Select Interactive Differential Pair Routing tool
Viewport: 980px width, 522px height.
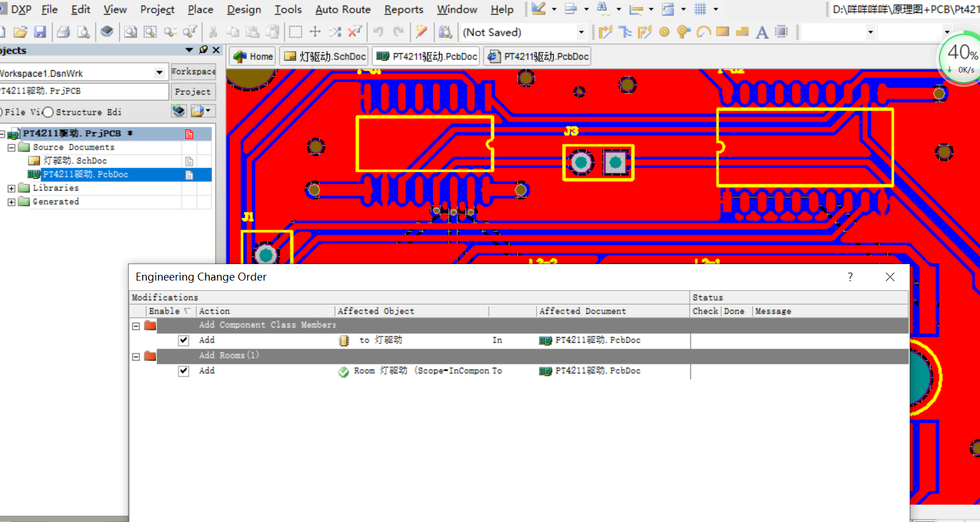click(x=645, y=32)
